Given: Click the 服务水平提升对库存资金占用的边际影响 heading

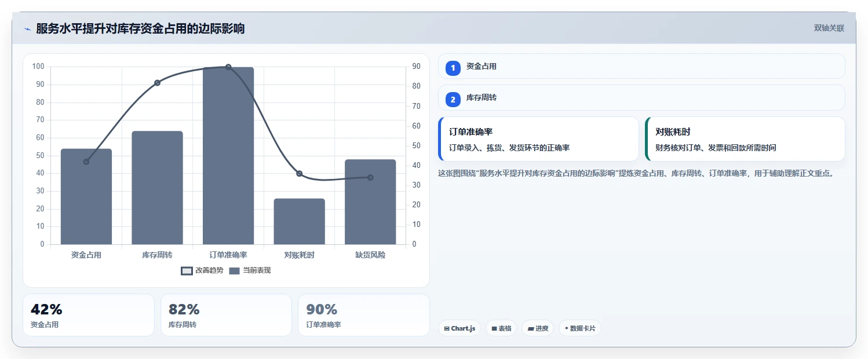Looking at the screenshot, I should coord(140,28).
